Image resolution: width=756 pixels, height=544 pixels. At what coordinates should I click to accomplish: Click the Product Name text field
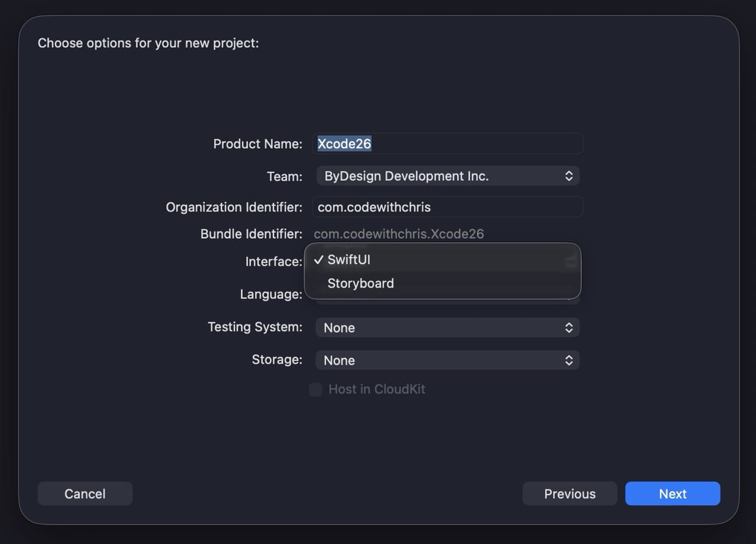point(447,144)
